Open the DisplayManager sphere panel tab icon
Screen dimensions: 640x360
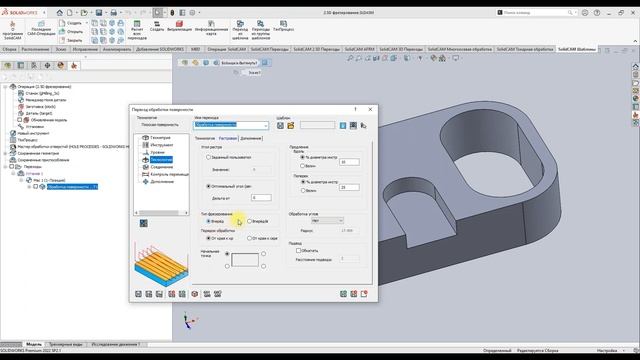[61, 65]
